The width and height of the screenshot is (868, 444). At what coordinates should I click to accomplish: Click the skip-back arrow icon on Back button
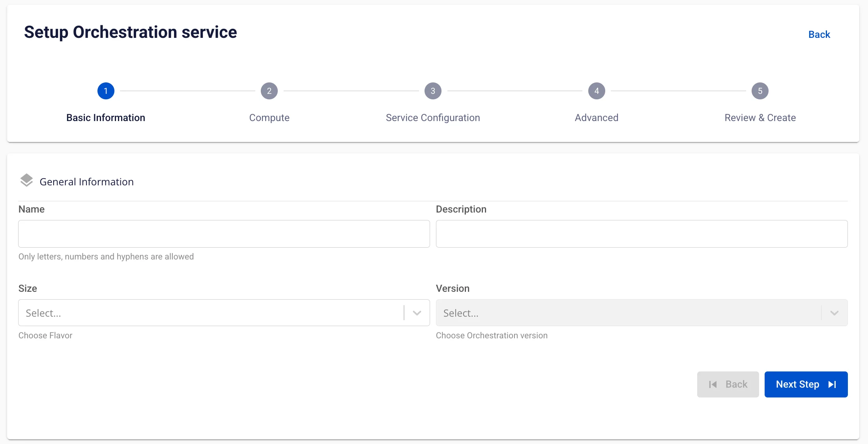pyautogui.click(x=713, y=384)
